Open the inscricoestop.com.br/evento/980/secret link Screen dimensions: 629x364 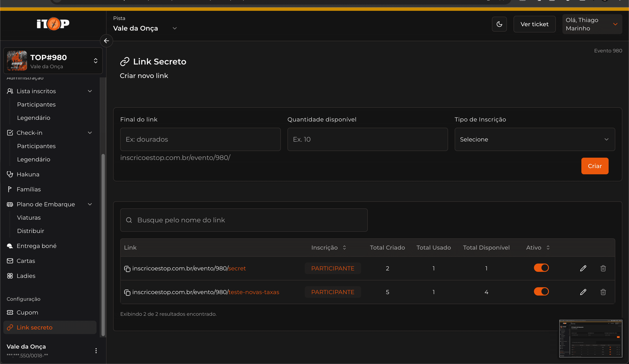(189, 268)
